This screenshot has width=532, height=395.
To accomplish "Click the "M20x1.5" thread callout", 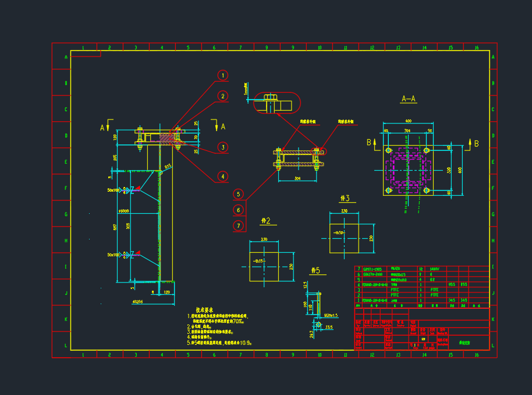I will [x=331, y=316].
